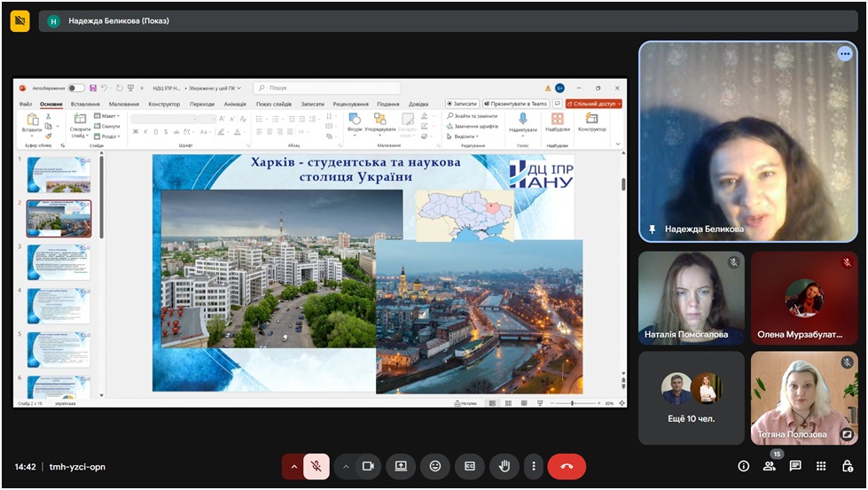868x490 pixels.
Task: Open the 'Ещё 10 чел.' participants tile
Action: pyautogui.click(x=692, y=398)
